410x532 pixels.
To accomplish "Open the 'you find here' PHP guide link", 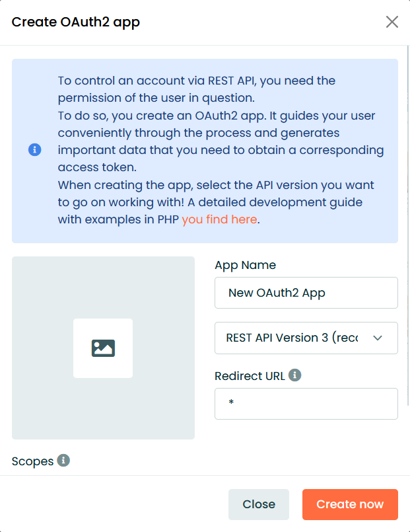I will click(219, 219).
